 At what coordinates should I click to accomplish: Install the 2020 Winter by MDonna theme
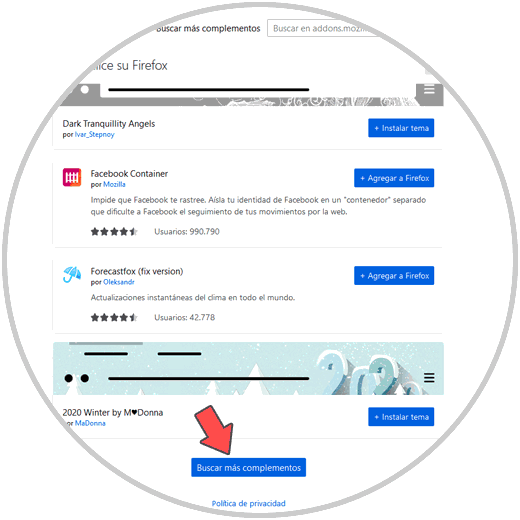[401, 416]
